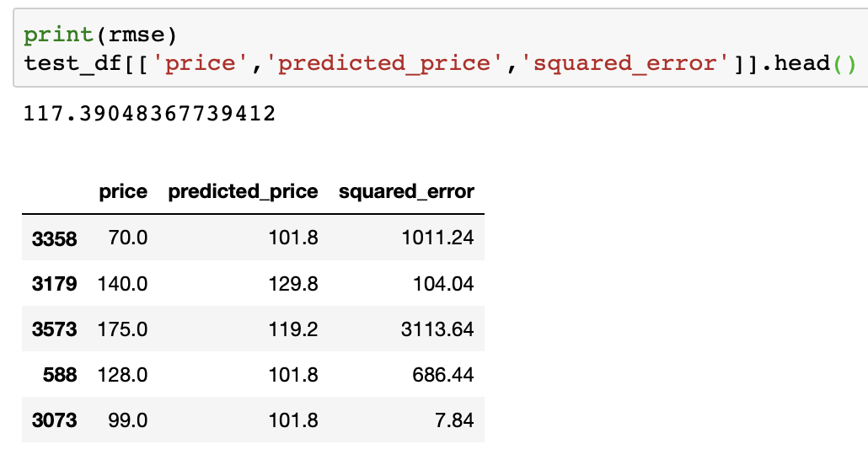Click the 1011.24 squared error cell

click(440, 239)
